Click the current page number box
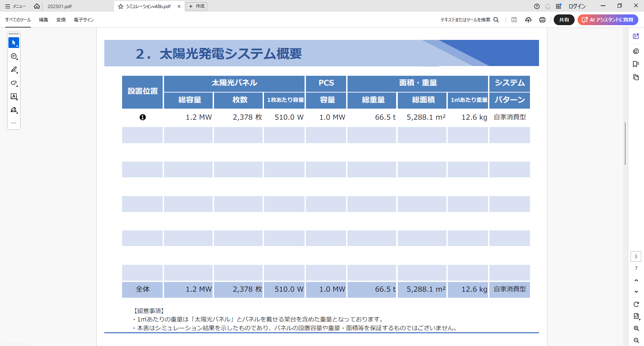The image size is (644, 346). pyautogui.click(x=636, y=256)
